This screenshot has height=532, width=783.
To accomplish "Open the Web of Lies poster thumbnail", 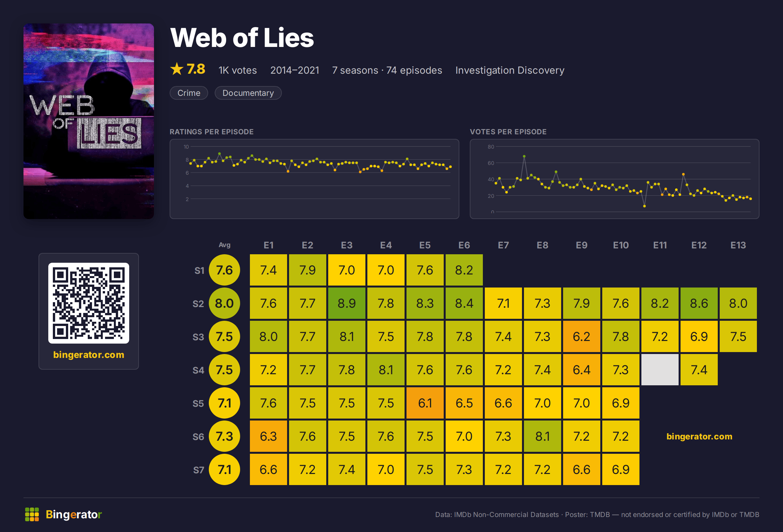I will tap(89, 121).
